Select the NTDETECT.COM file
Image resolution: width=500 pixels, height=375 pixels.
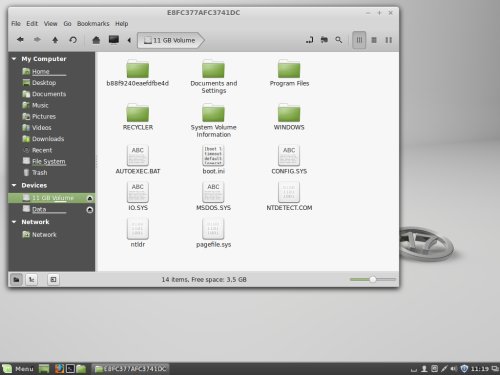coord(289,197)
